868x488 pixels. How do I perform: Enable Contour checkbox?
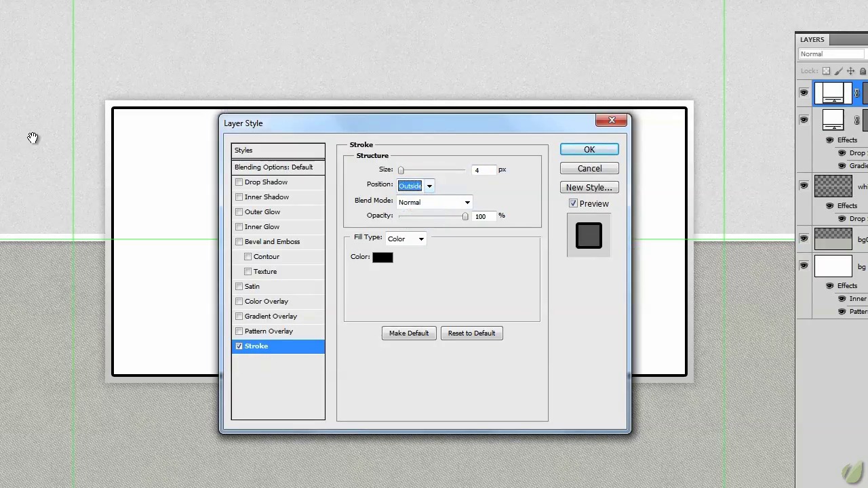pos(248,256)
